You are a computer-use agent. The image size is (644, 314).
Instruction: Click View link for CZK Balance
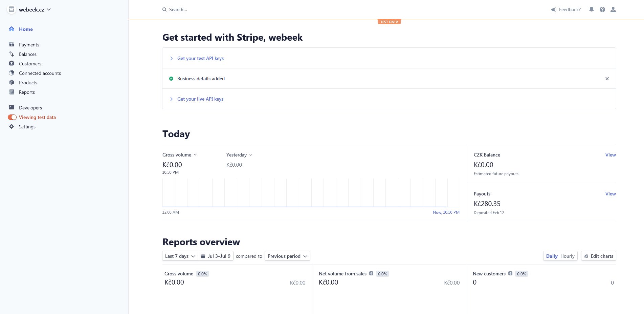(610, 155)
